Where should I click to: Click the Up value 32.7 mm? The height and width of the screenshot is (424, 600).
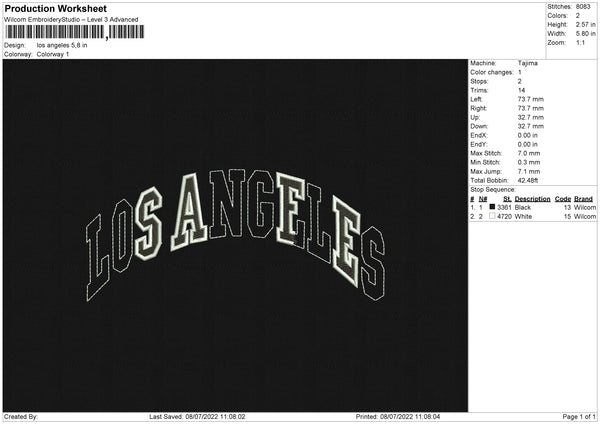click(x=531, y=117)
